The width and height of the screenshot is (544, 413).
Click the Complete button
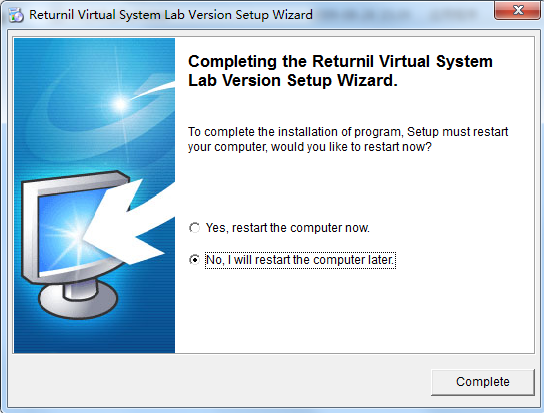(x=483, y=382)
